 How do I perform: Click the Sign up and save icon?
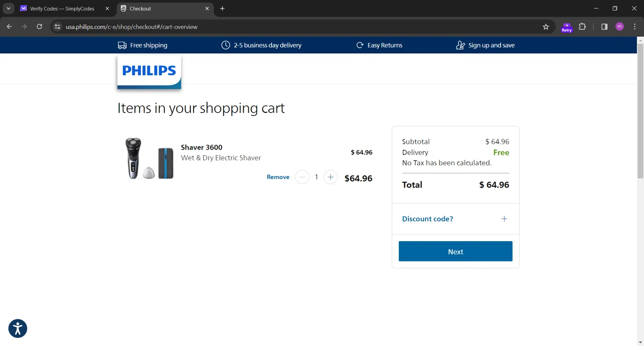(460, 45)
